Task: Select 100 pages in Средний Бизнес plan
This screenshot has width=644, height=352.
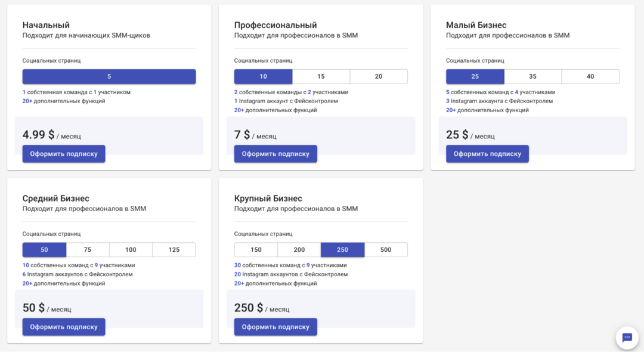Action: click(x=131, y=249)
